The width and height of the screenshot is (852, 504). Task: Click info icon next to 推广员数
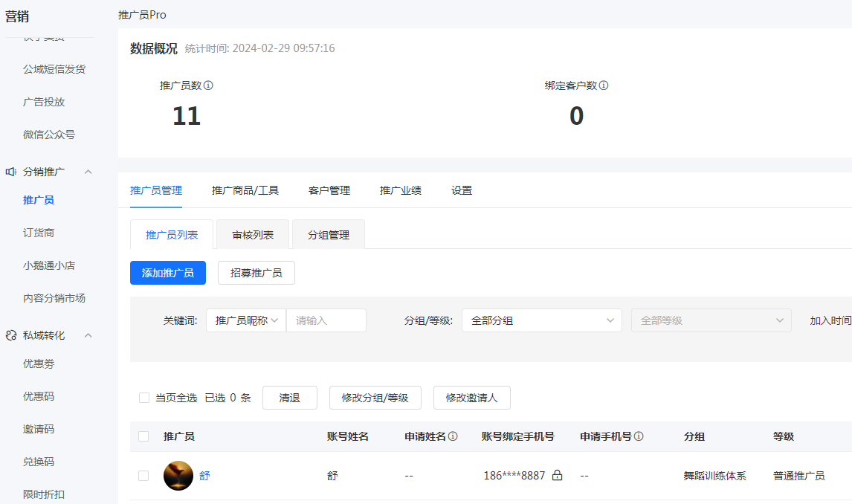208,85
